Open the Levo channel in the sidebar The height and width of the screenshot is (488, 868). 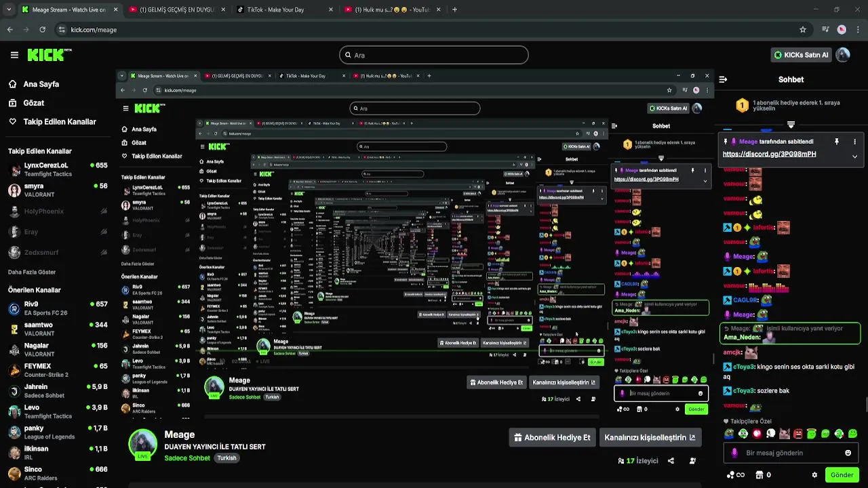pos(58,411)
